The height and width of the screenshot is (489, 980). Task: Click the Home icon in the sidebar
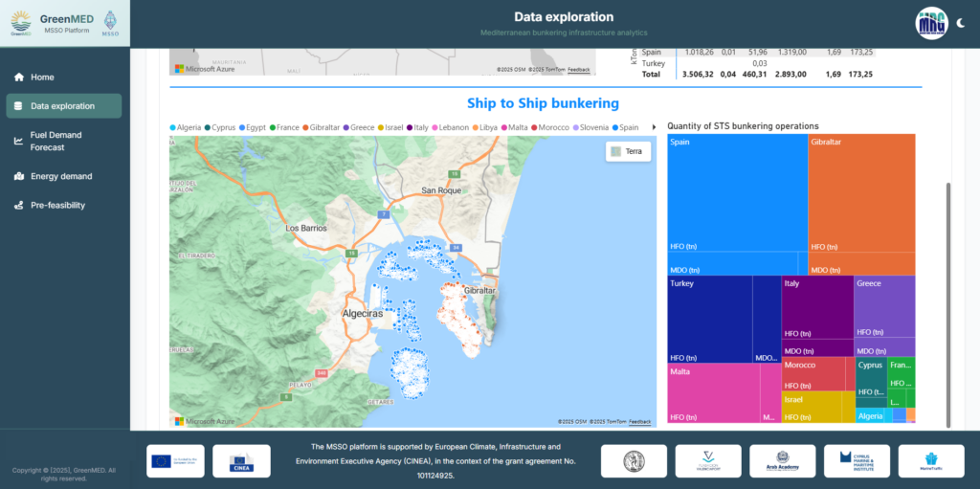(x=18, y=78)
